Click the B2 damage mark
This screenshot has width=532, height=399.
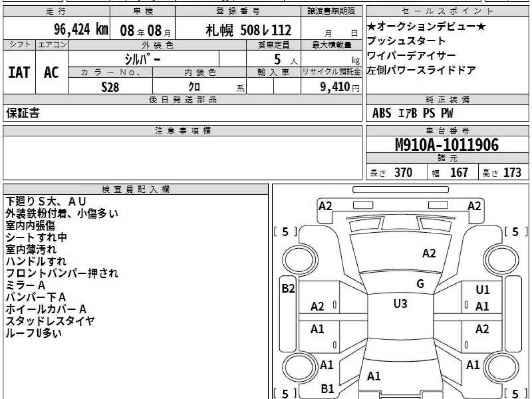coord(288,289)
